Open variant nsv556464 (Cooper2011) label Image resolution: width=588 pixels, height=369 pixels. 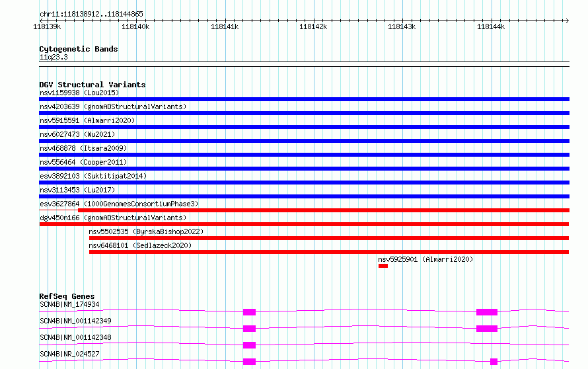(x=83, y=162)
